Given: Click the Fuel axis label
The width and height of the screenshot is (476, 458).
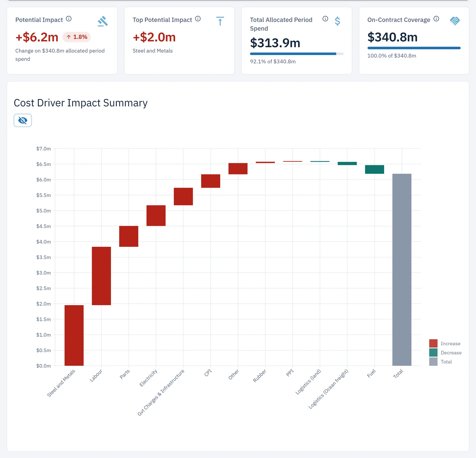Looking at the screenshot, I should [x=371, y=373].
